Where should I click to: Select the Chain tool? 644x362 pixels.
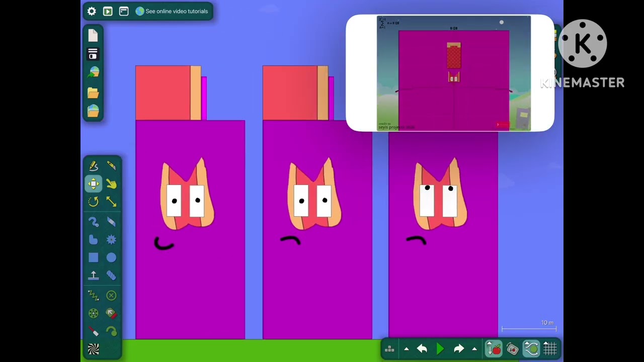click(x=111, y=276)
